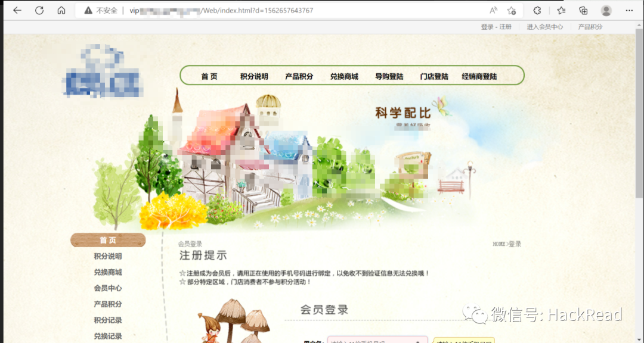Screen dimensions: 644x343
Task: Open 积分说明 in the left sidebar
Action: [108, 257]
